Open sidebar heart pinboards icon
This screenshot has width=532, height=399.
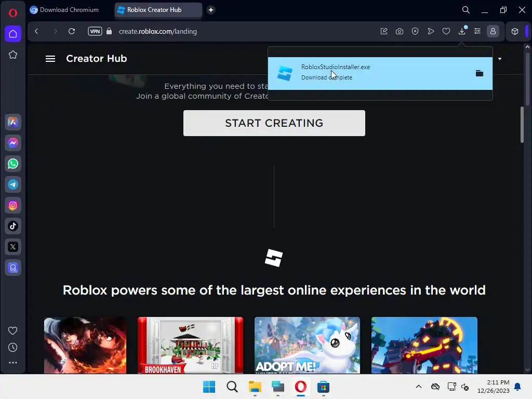tap(13, 330)
